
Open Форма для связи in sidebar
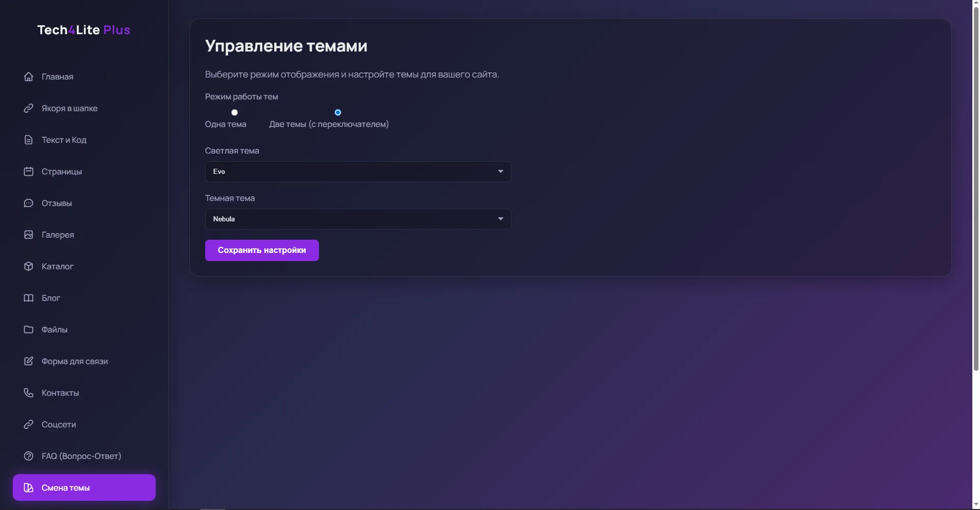pyautogui.click(x=75, y=361)
